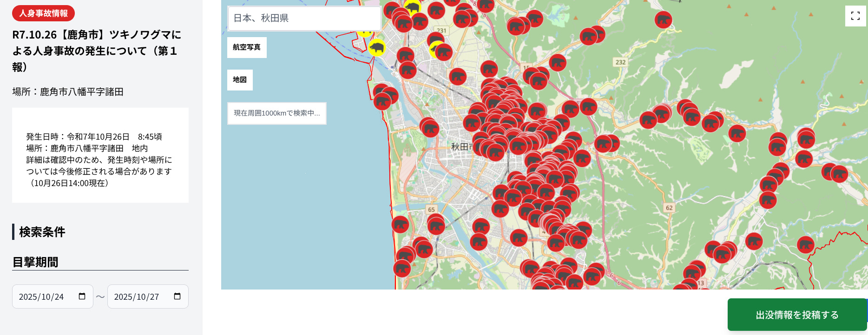This screenshot has height=335, width=868.
Task: Switch map to 航空写真 aerial view
Action: point(247,47)
